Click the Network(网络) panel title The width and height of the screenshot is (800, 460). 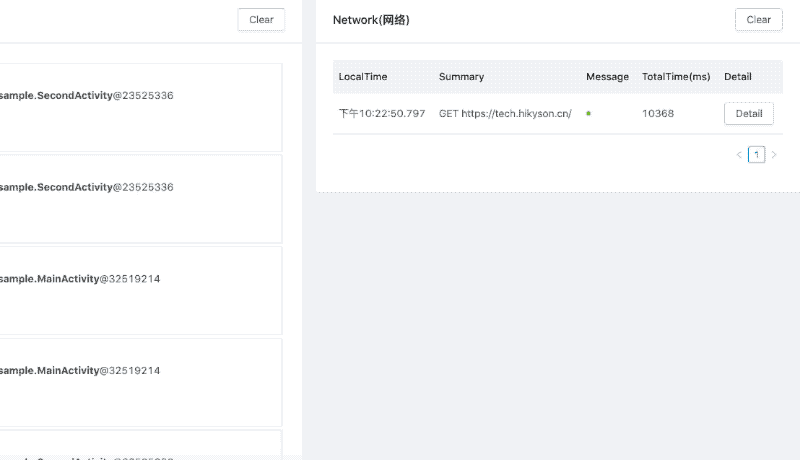(371, 20)
